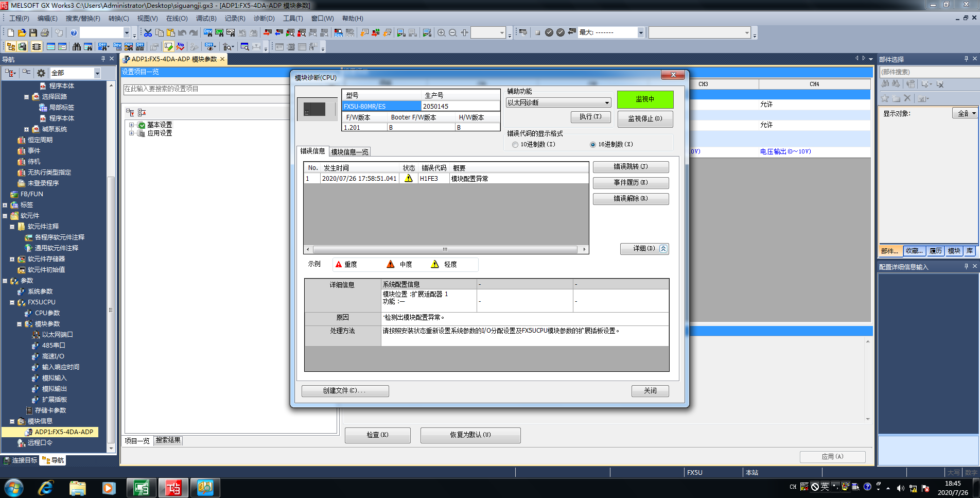Open the 诊断(D) menu

(x=264, y=19)
